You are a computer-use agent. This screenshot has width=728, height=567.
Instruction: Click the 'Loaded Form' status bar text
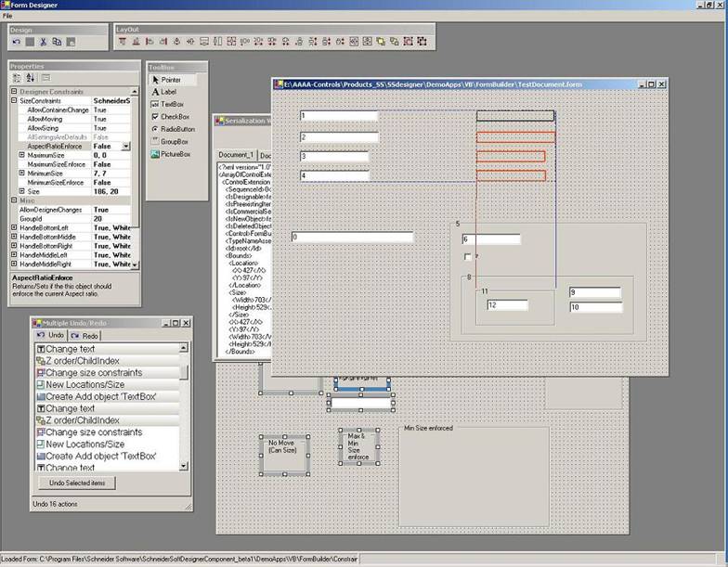[178, 559]
